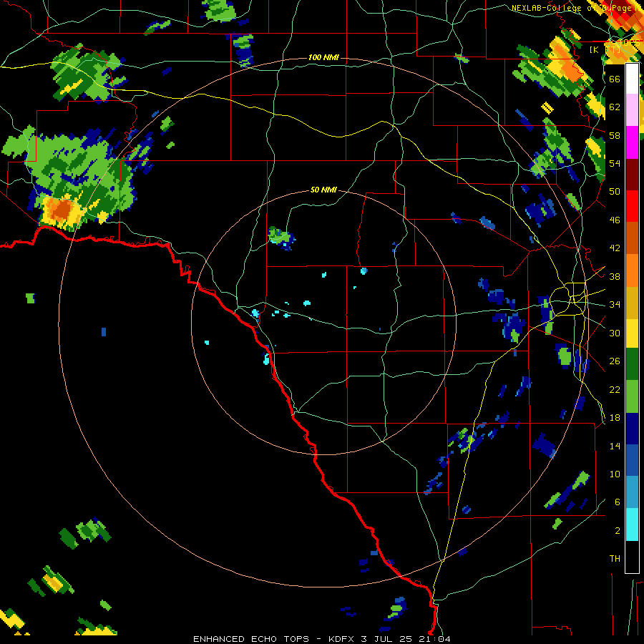Click the legend value '66'
The width and height of the screenshot is (644, 644).
click(x=615, y=79)
